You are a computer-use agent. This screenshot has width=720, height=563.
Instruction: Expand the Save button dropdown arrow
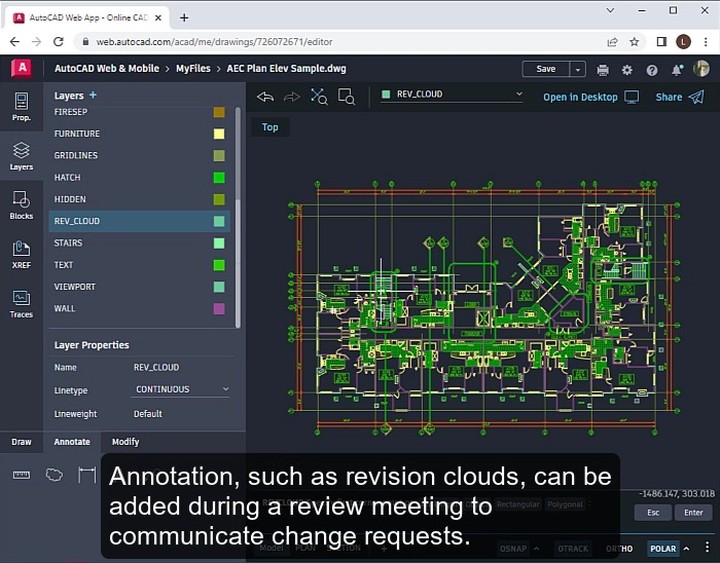pyautogui.click(x=578, y=69)
